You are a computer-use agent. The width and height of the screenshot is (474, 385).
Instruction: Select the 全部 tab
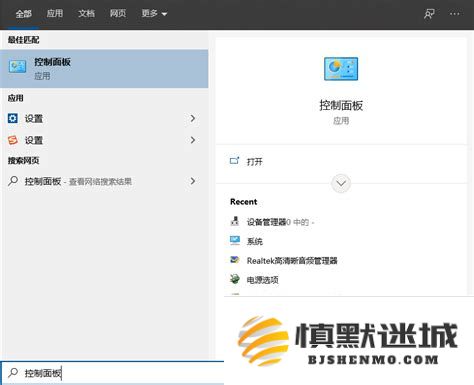pos(24,14)
